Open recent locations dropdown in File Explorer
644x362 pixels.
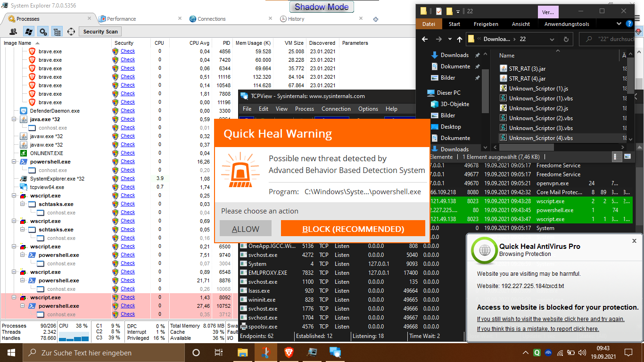coord(449,39)
